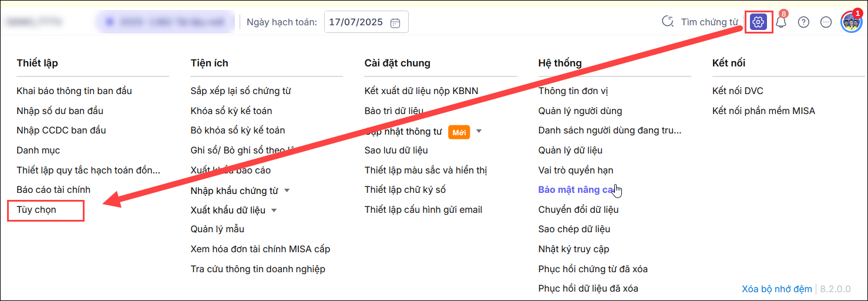
Task: Click the Cập nhật thông tư label
Action: [403, 131]
